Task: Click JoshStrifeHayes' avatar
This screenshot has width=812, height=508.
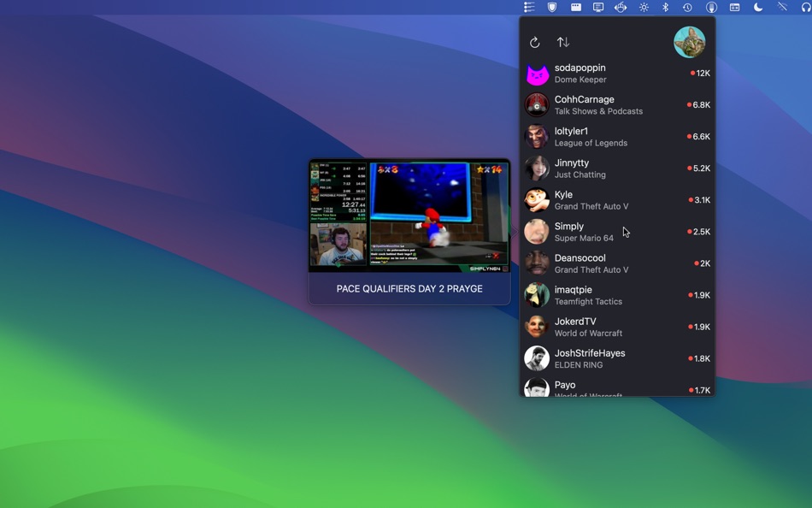Action: tap(537, 357)
